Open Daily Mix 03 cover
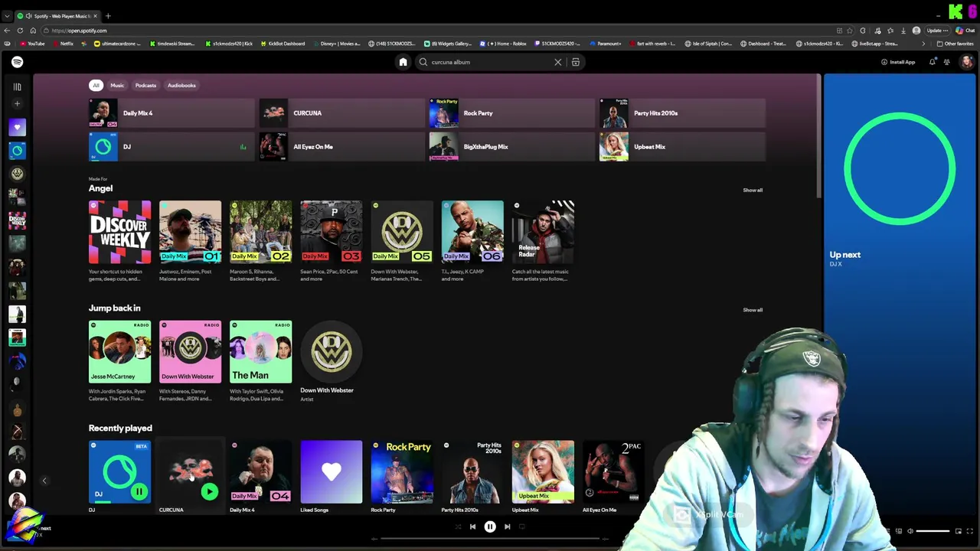980x551 pixels. [x=331, y=232]
